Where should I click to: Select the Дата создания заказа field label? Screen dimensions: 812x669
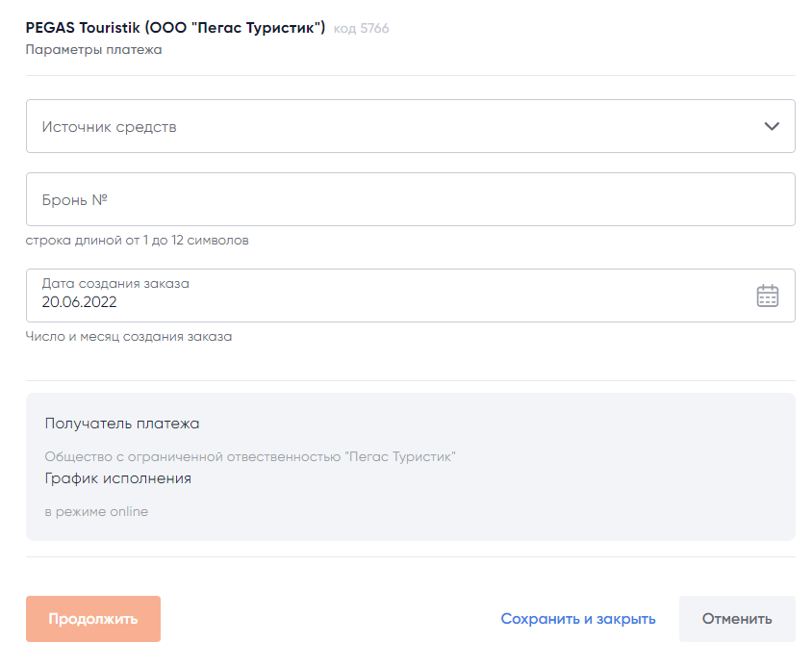tap(115, 283)
